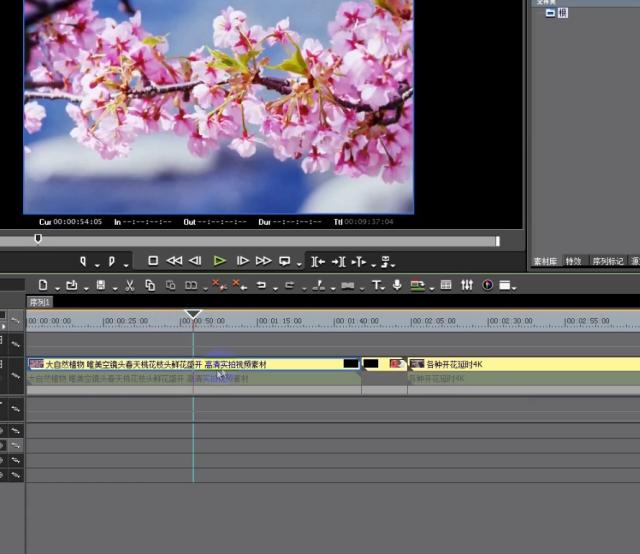Image resolution: width=640 pixels, height=554 pixels.
Task: Jump to the next edit point
Action: click(x=339, y=261)
